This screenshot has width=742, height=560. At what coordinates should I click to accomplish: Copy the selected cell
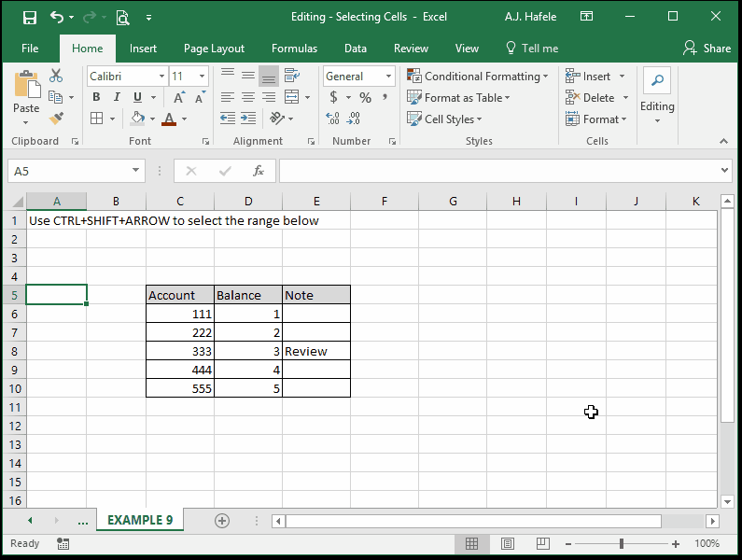56,97
